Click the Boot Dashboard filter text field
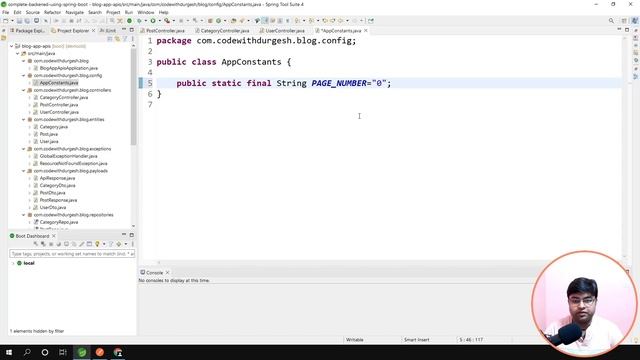Viewport: 640px width, 360px height. click(x=72, y=254)
